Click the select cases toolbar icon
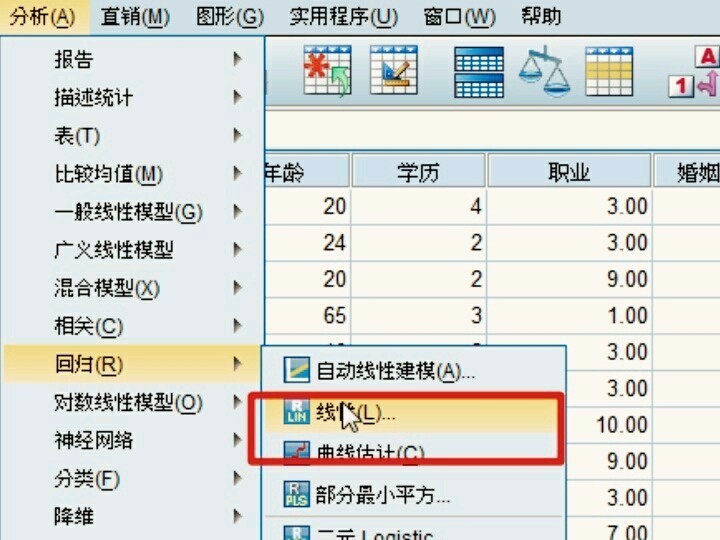This screenshot has width=720, height=540. (609, 71)
